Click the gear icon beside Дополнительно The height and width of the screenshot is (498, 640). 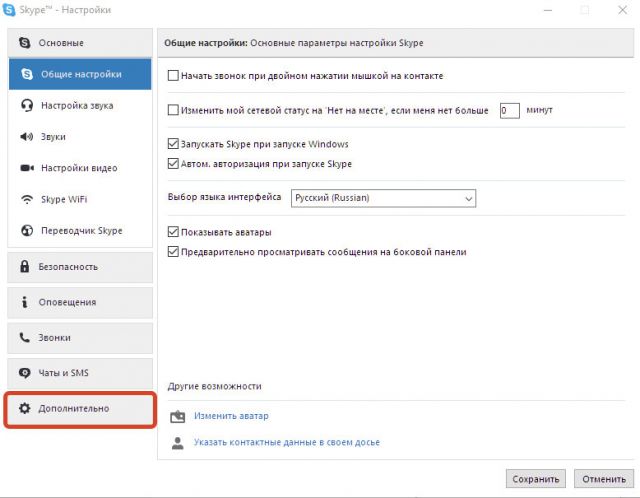pyautogui.click(x=22, y=408)
